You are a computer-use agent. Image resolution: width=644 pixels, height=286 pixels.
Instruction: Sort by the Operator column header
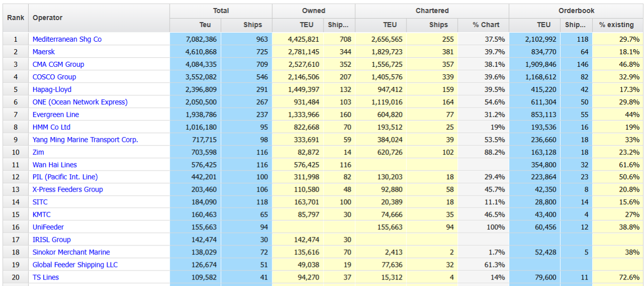pos(48,18)
